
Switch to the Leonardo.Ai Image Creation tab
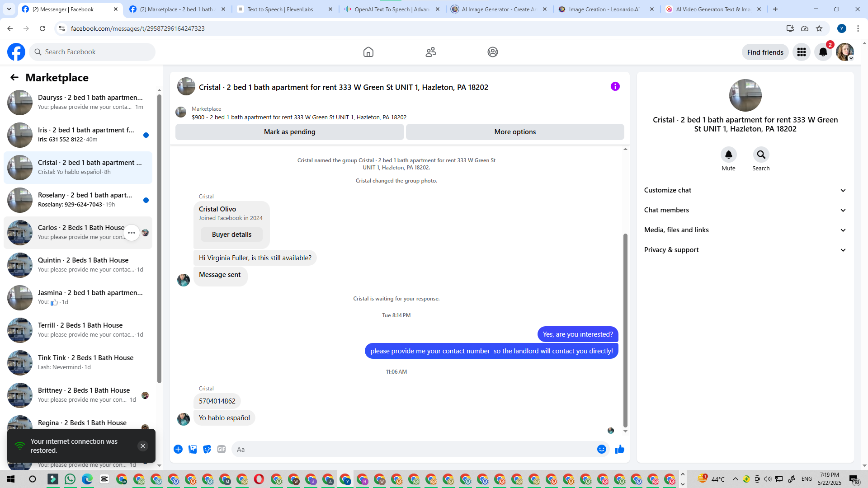(x=606, y=9)
